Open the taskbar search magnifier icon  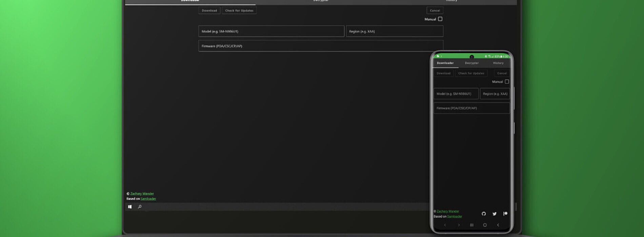coord(140,207)
